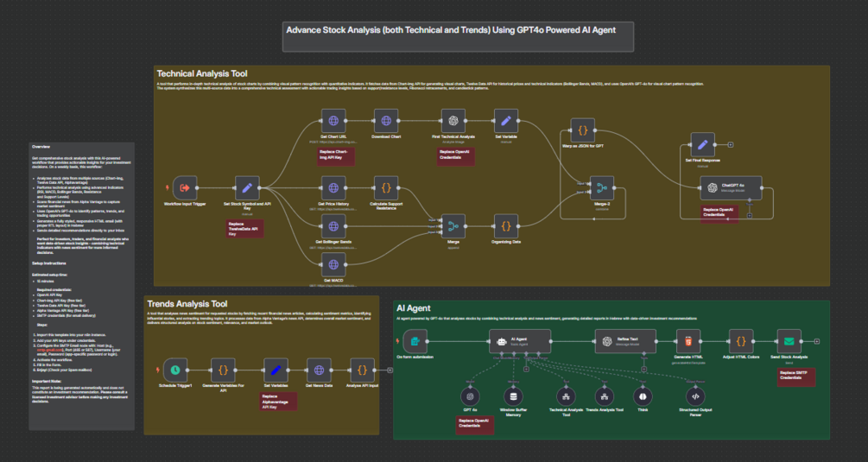
Task: Click the plus connector after Analyse API Input
Action: pos(390,370)
